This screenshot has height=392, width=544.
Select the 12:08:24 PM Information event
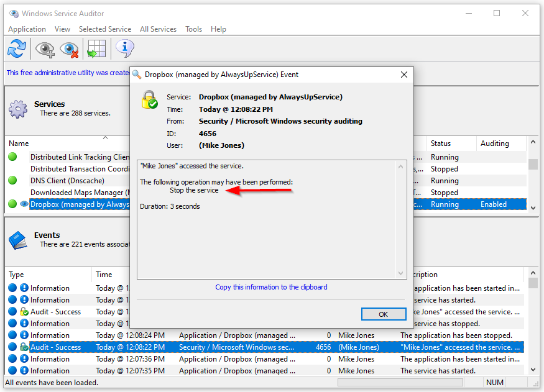click(x=265, y=335)
